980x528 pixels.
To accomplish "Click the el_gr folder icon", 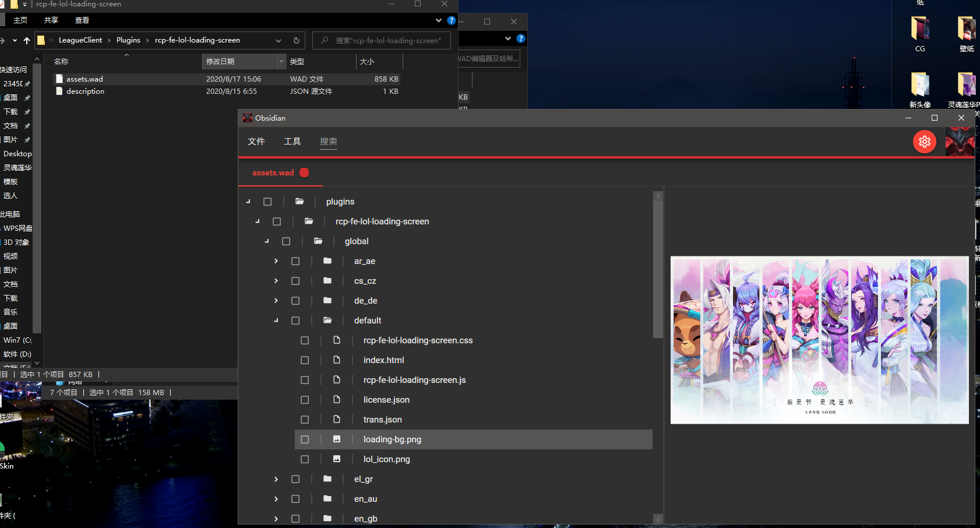I will point(327,479).
